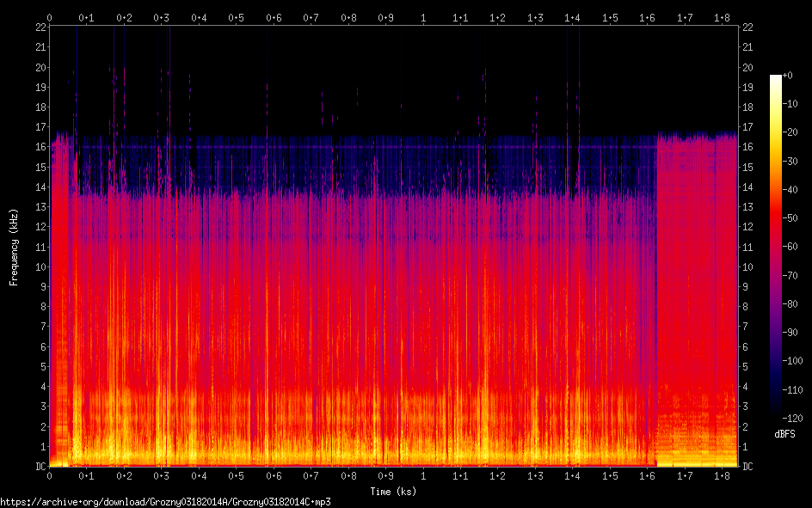Click the 'dBFS' label under the color scale
This screenshot has width=812, height=508.
(x=784, y=434)
